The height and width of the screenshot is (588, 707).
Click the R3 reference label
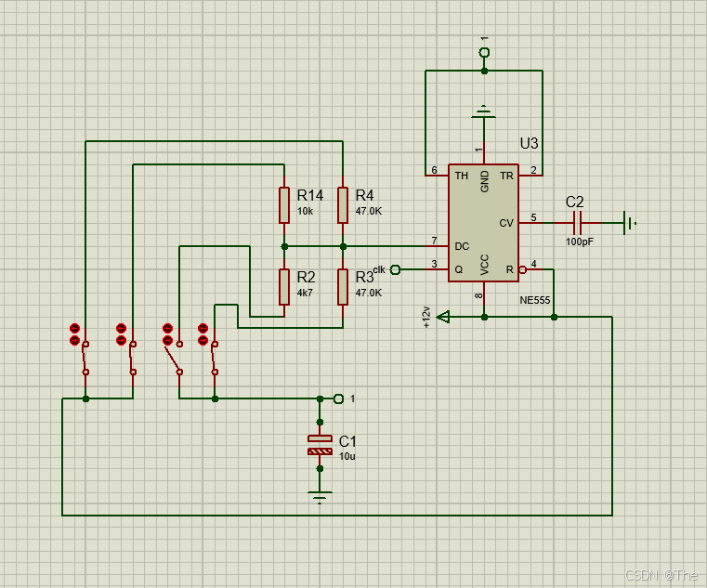pyautogui.click(x=364, y=277)
